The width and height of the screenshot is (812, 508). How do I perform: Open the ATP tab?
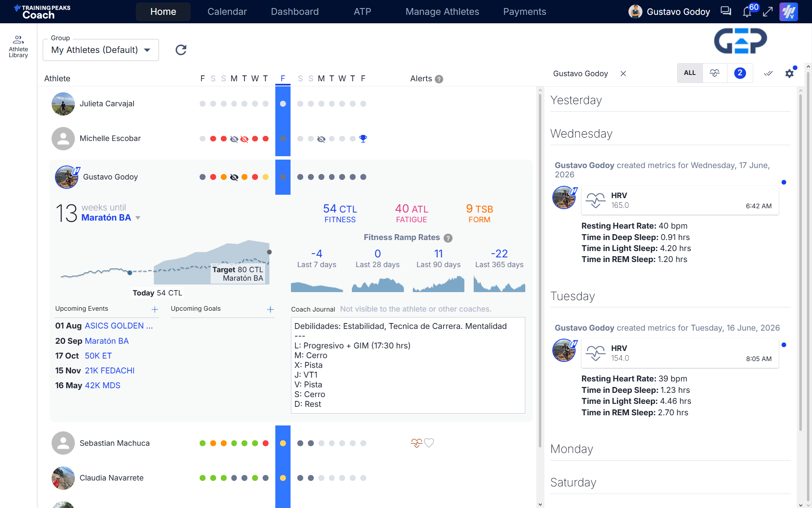click(x=362, y=12)
